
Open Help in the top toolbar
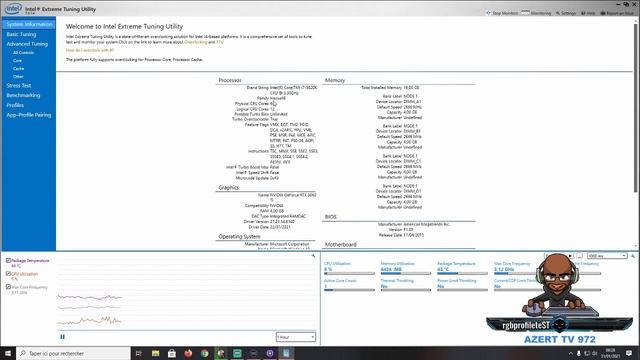[x=588, y=13]
